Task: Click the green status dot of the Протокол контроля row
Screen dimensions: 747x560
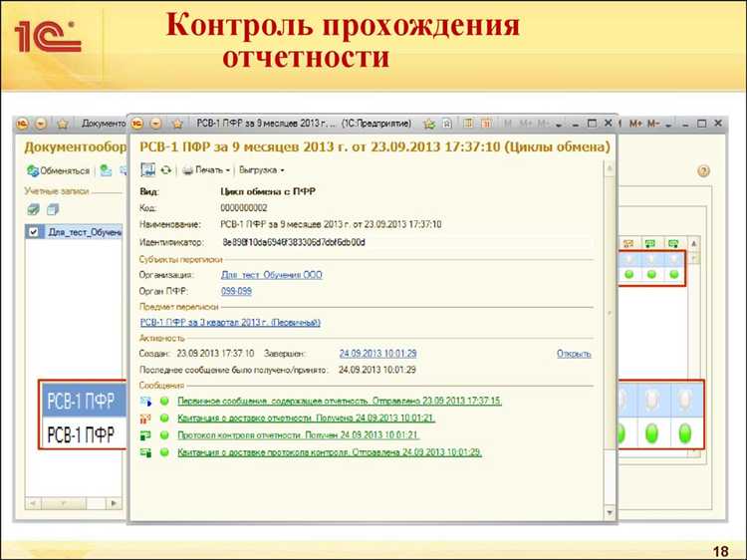Action: click(x=164, y=435)
